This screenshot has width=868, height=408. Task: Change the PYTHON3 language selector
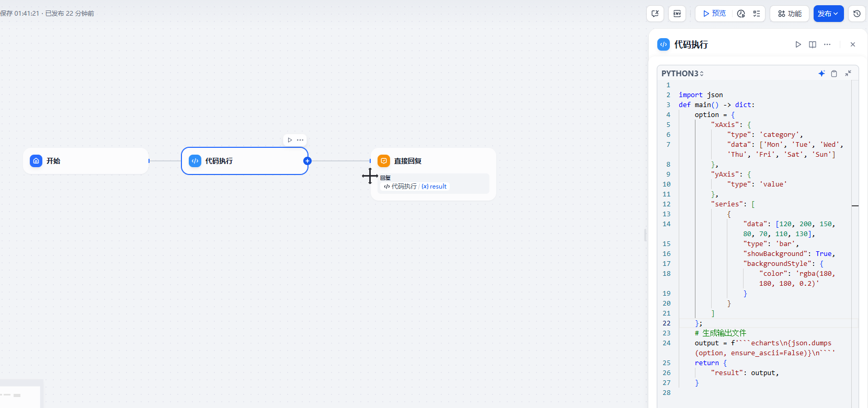click(682, 74)
